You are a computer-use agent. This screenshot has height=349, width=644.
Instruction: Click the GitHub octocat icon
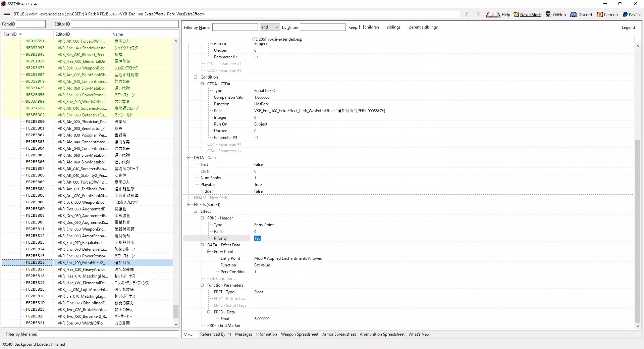tap(548, 14)
